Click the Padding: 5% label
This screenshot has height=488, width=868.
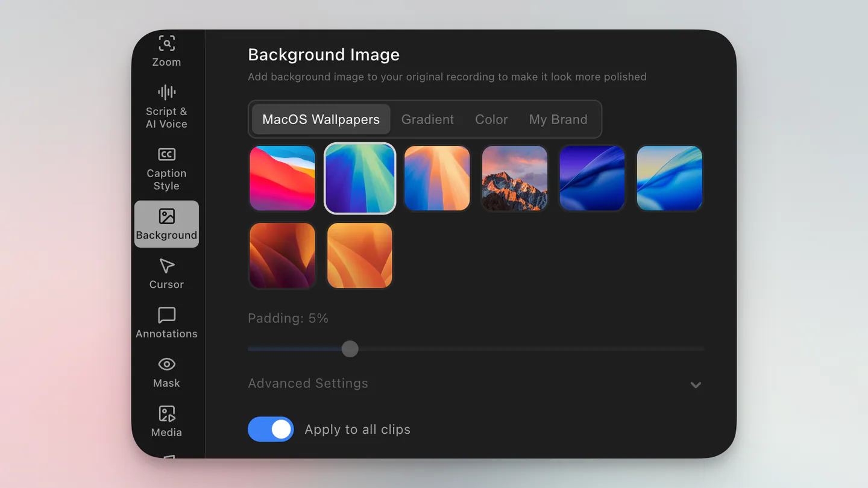click(x=288, y=318)
